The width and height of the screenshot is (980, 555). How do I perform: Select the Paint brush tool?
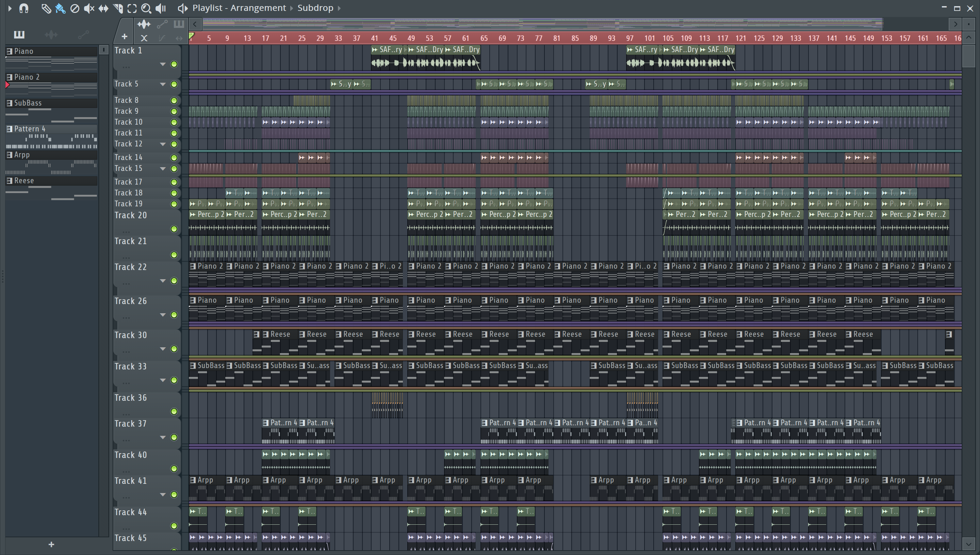click(x=60, y=8)
